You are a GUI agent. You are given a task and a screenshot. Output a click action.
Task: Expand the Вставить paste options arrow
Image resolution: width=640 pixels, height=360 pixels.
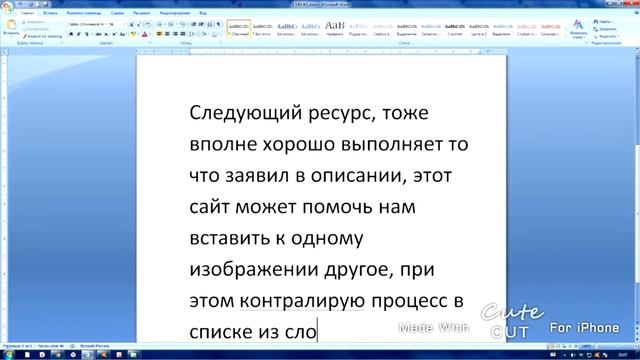click(11, 37)
